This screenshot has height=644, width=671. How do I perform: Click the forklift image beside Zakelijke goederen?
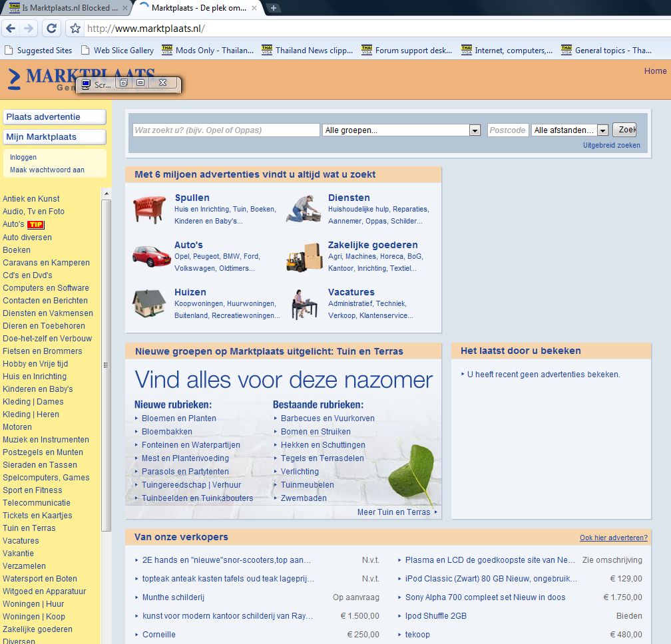coord(304,257)
